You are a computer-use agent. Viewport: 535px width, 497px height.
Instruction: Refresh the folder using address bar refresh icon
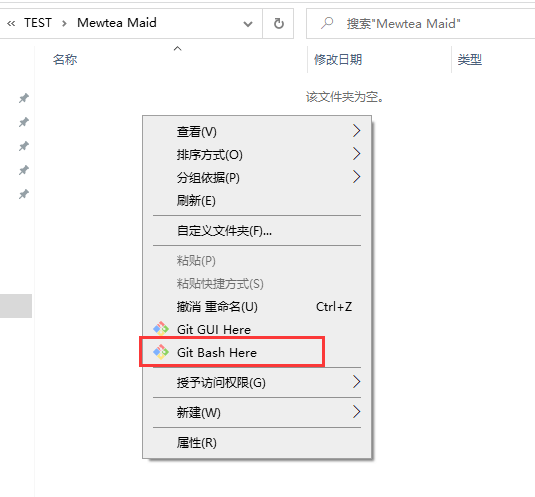[278, 23]
